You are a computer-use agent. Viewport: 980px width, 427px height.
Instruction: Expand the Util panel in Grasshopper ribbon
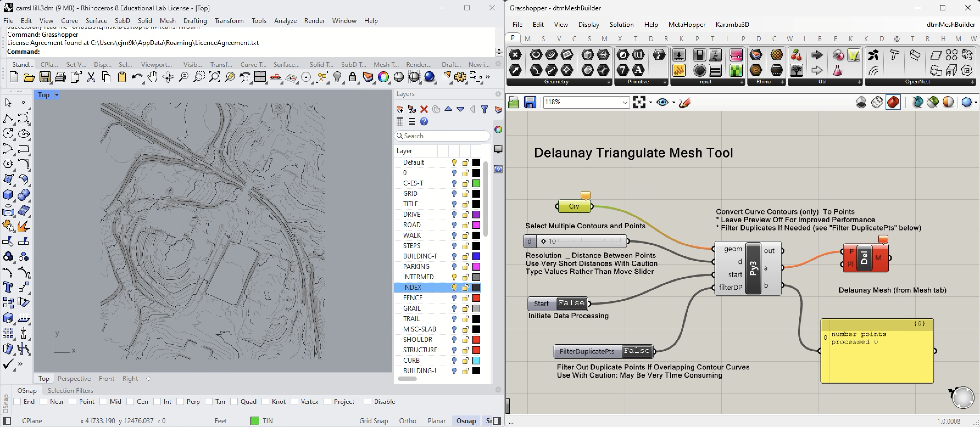859,82
